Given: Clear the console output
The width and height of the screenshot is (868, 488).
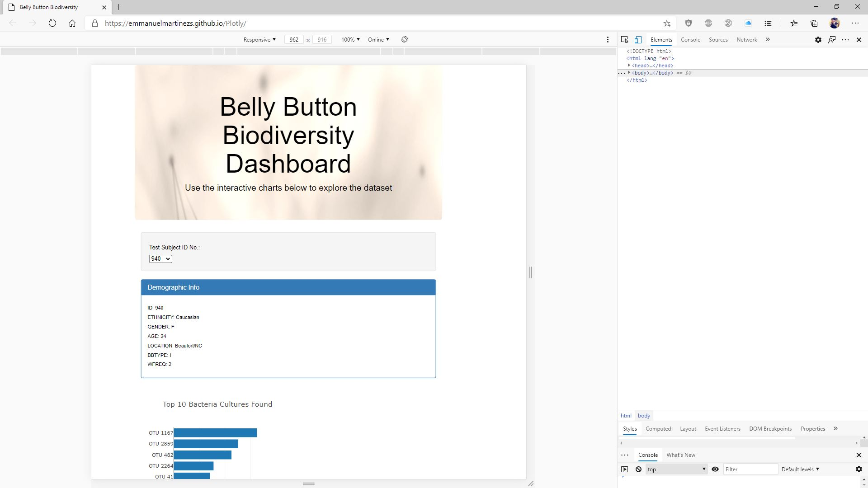Looking at the screenshot, I should (639, 469).
